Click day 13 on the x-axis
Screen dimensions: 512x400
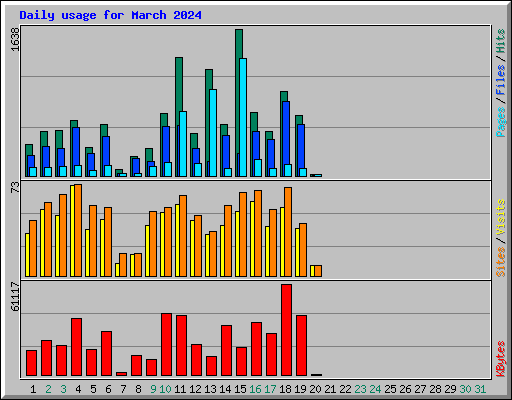pos(210,389)
